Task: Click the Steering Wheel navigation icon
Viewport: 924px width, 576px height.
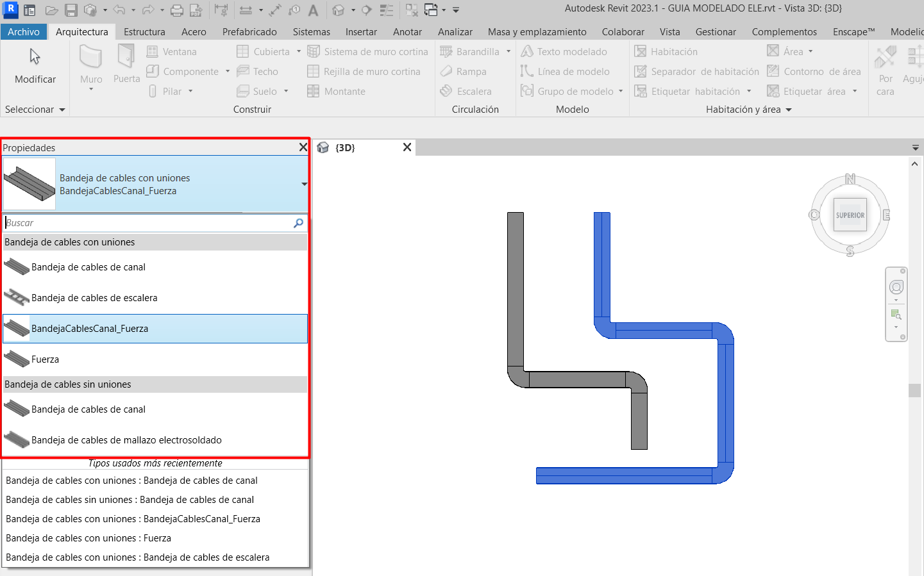Action: point(896,287)
